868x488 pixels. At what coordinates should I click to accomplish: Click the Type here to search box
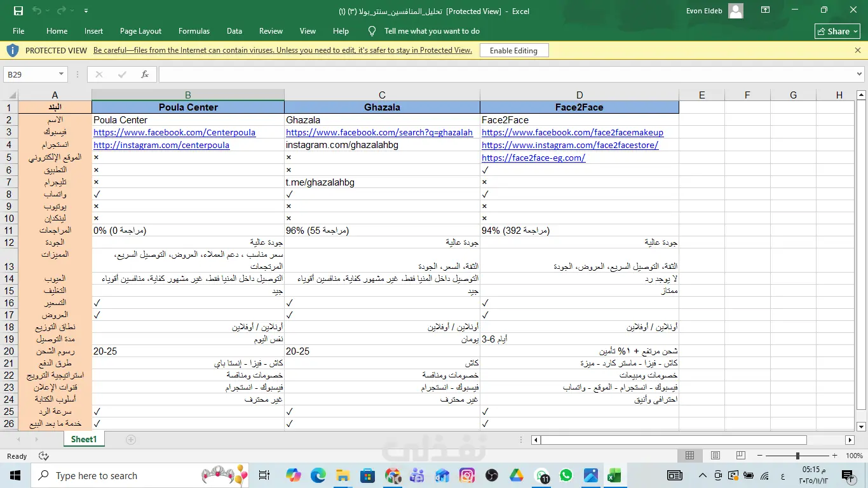coord(140,475)
